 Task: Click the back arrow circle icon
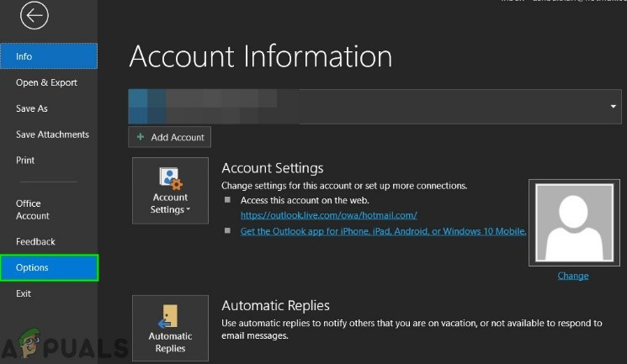coord(35,15)
